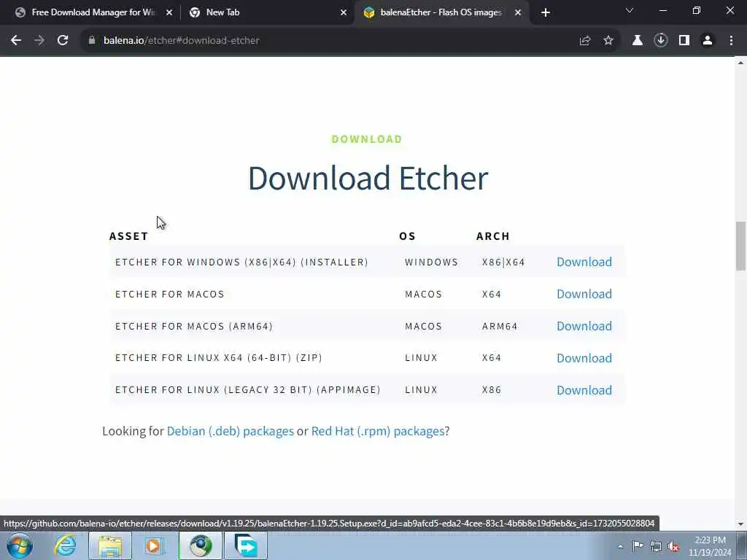The width and height of the screenshot is (747, 560).
Task: Open the Chrome profile avatar
Action: coord(708,41)
